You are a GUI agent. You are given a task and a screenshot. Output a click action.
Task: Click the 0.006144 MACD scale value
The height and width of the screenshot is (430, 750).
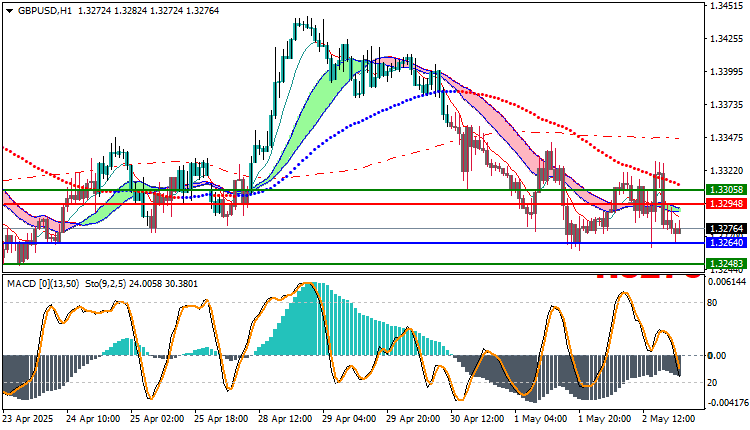point(728,282)
